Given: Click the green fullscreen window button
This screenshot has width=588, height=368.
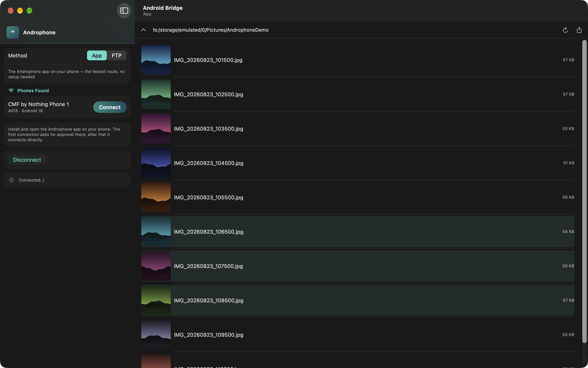Looking at the screenshot, I should (29, 10).
